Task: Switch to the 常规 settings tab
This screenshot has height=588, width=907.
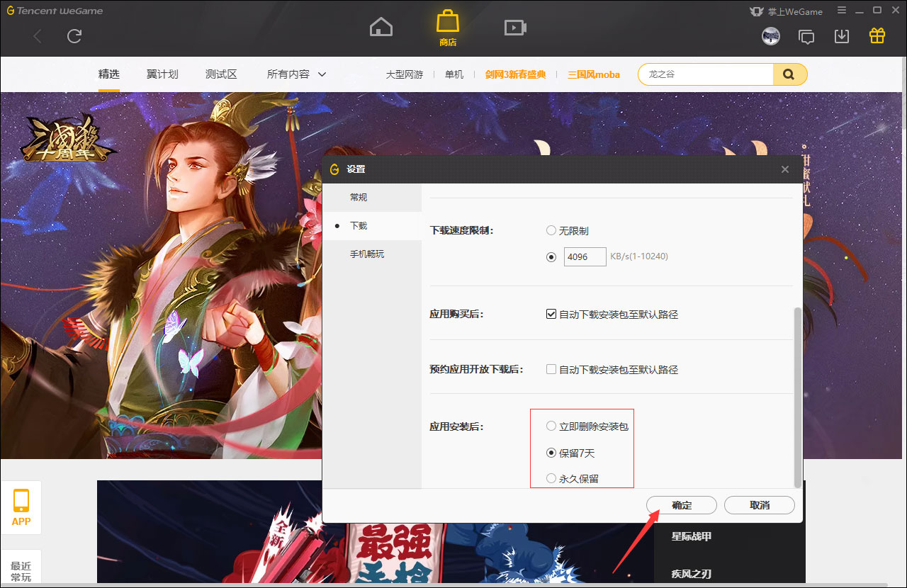Action: (x=359, y=197)
